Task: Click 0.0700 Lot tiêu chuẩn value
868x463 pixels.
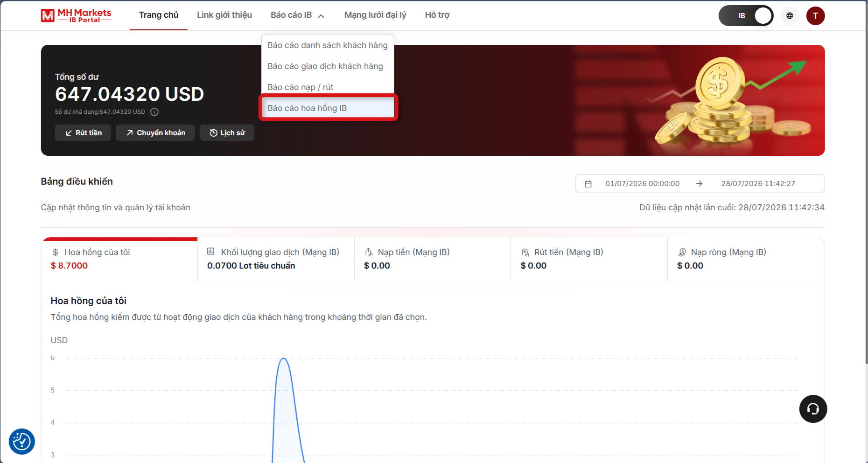Action: pyautogui.click(x=251, y=266)
